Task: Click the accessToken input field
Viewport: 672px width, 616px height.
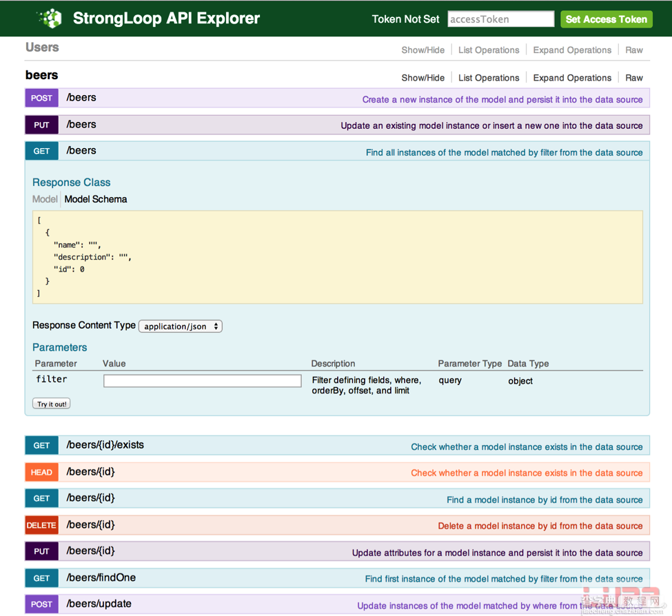Action: [500, 19]
